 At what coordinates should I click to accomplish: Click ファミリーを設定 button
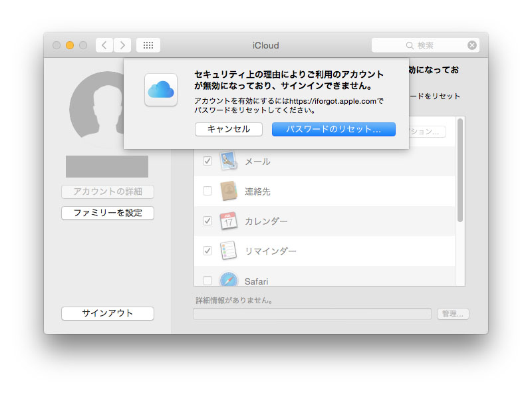pyautogui.click(x=108, y=213)
